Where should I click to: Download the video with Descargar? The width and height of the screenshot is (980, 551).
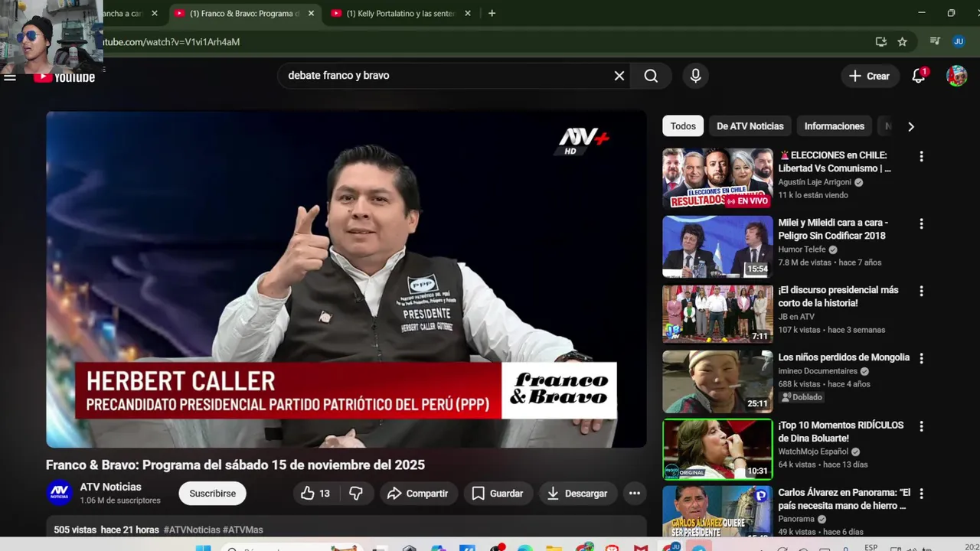tap(577, 494)
